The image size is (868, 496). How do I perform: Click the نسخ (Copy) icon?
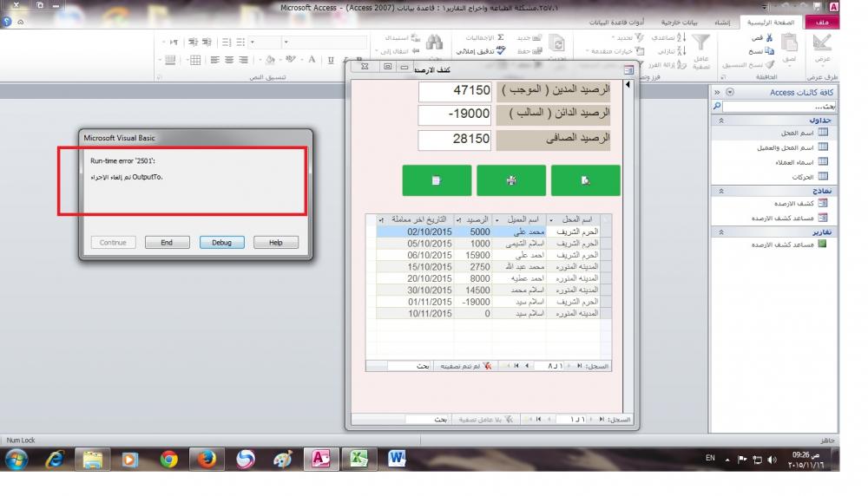click(761, 51)
